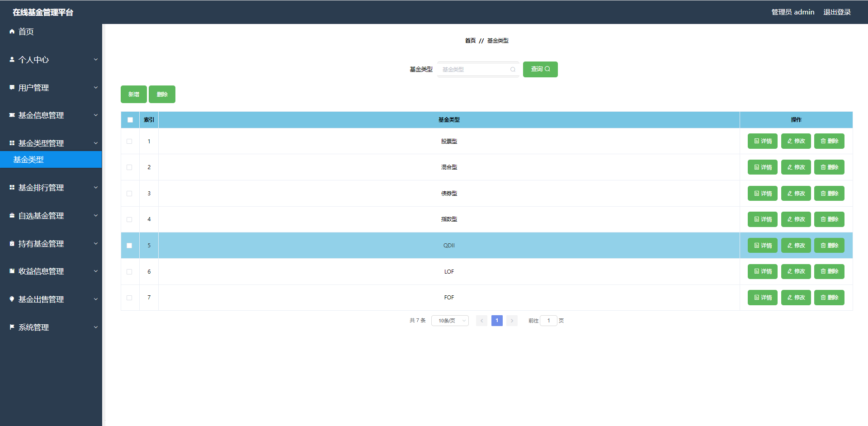868x426 pixels.
Task: Edit the 混合型 row with 修改
Action: (x=796, y=167)
